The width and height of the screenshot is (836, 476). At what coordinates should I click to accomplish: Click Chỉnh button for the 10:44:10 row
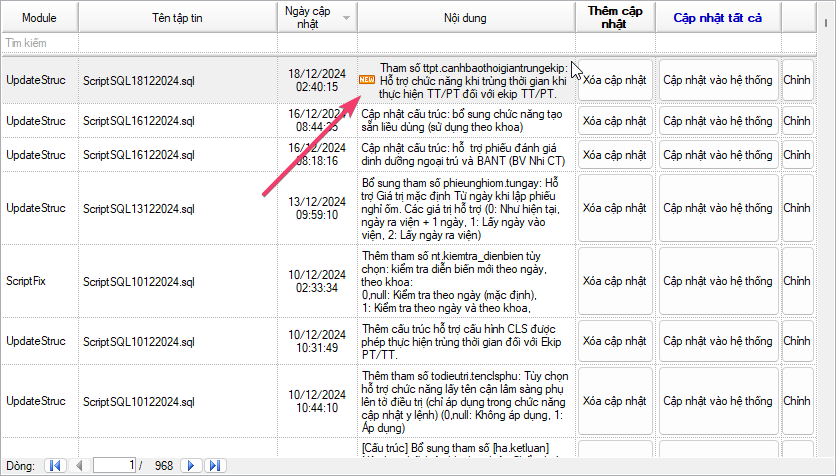(798, 401)
